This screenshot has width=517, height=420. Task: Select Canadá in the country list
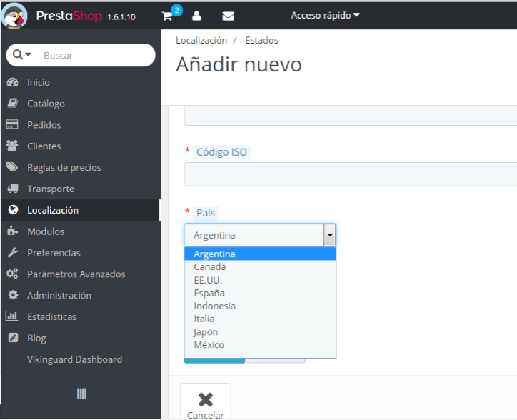coord(260,267)
